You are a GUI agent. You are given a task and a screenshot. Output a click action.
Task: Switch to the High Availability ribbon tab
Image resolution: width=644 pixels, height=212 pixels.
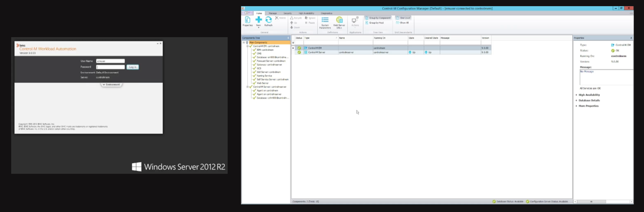point(306,13)
